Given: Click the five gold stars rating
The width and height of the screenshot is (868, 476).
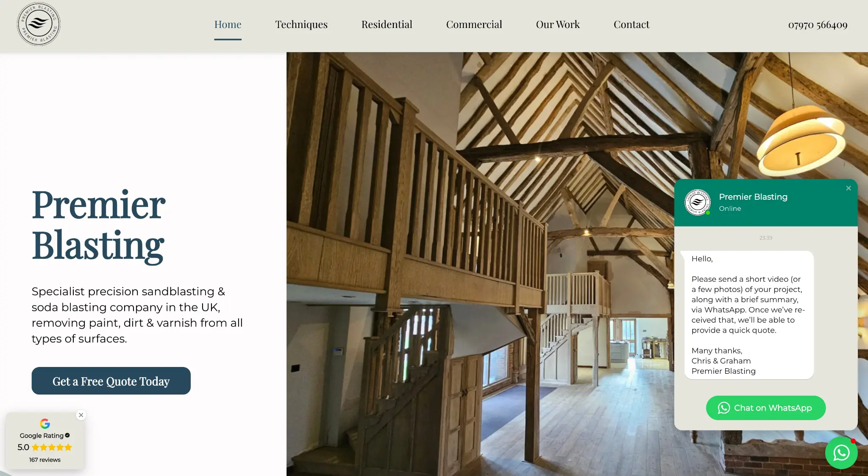Looking at the screenshot, I should coord(52,447).
